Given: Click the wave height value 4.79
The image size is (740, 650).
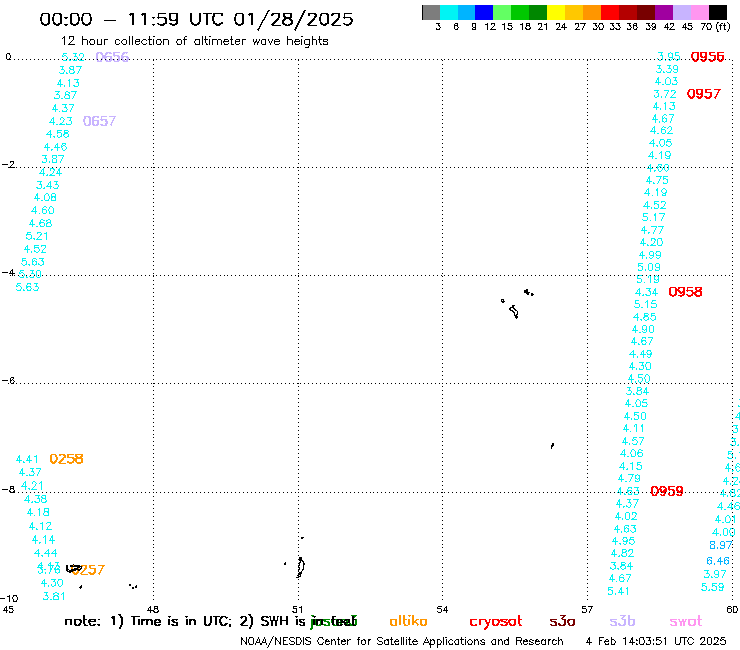Looking at the screenshot, I should pos(630,478).
